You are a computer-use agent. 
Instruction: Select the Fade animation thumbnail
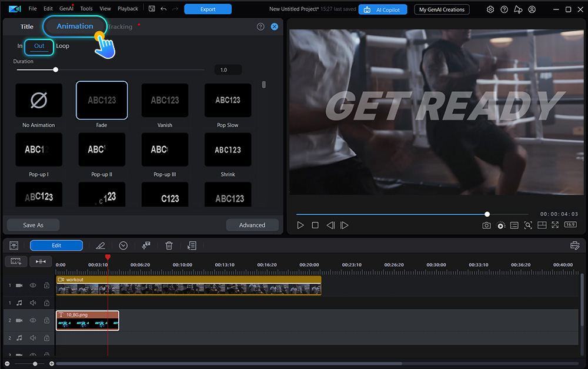point(101,100)
